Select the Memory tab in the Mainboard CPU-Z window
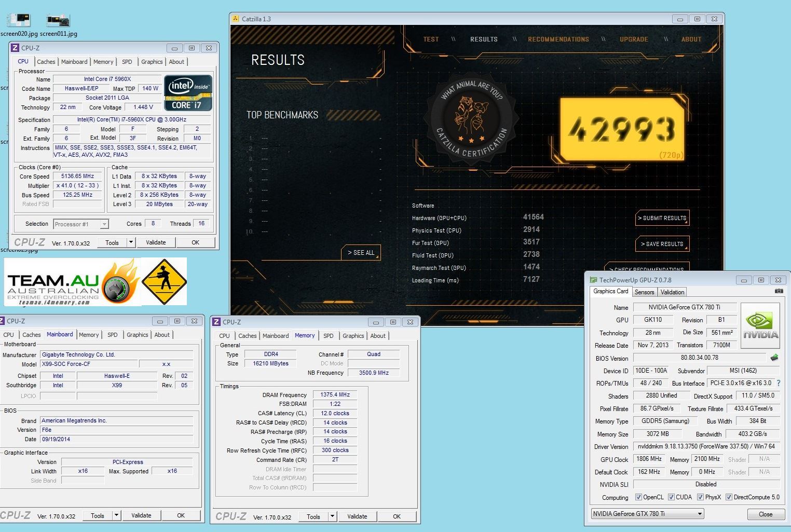Image resolution: width=791 pixels, height=532 pixels. (89, 335)
